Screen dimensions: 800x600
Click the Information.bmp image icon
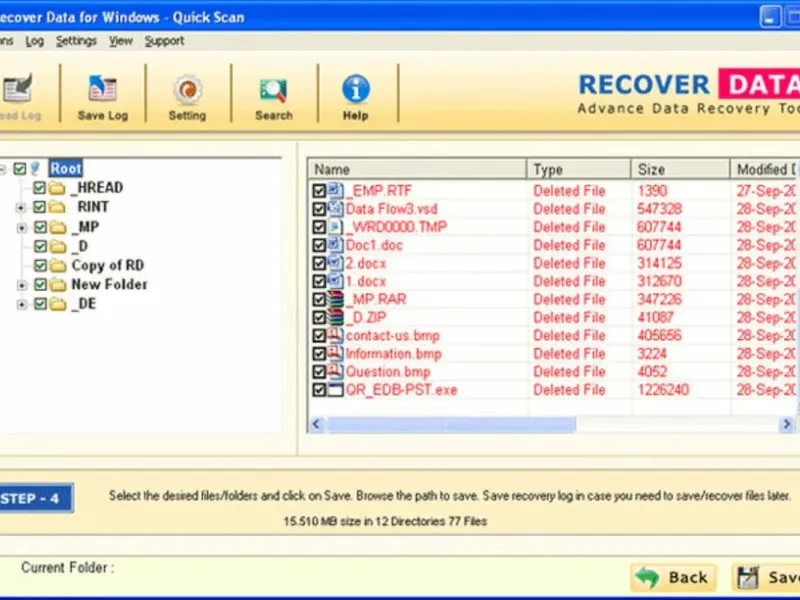pos(335,354)
